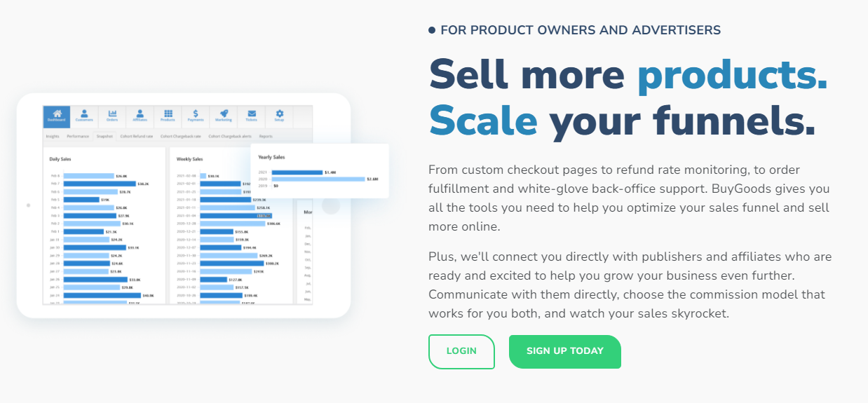This screenshot has width=868, height=403.
Task: Select the Snapshot tab
Action: pyautogui.click(x=105, y=136)
